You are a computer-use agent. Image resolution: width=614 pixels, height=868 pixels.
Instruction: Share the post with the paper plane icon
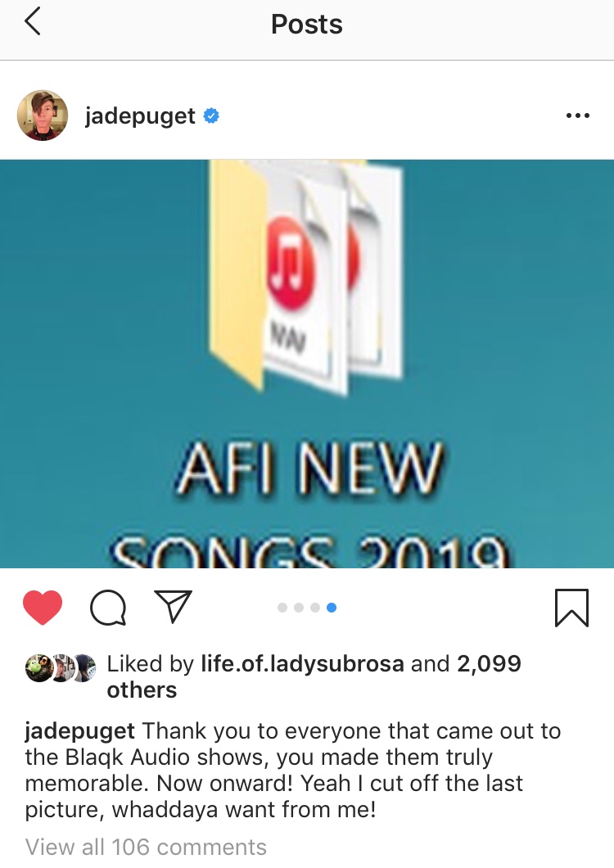pyautogui.click(x=174, y=606)
